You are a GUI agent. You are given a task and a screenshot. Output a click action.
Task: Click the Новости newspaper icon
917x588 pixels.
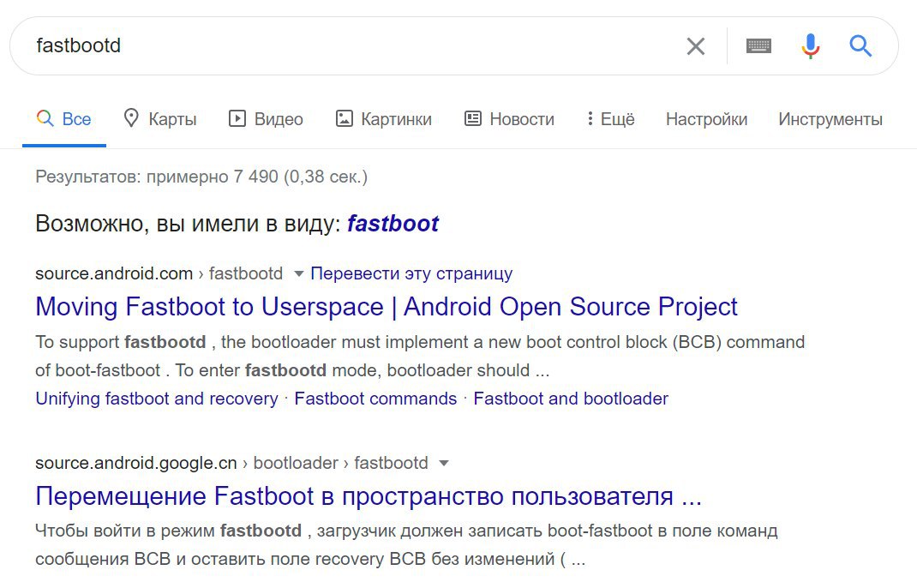coord(472,119)
